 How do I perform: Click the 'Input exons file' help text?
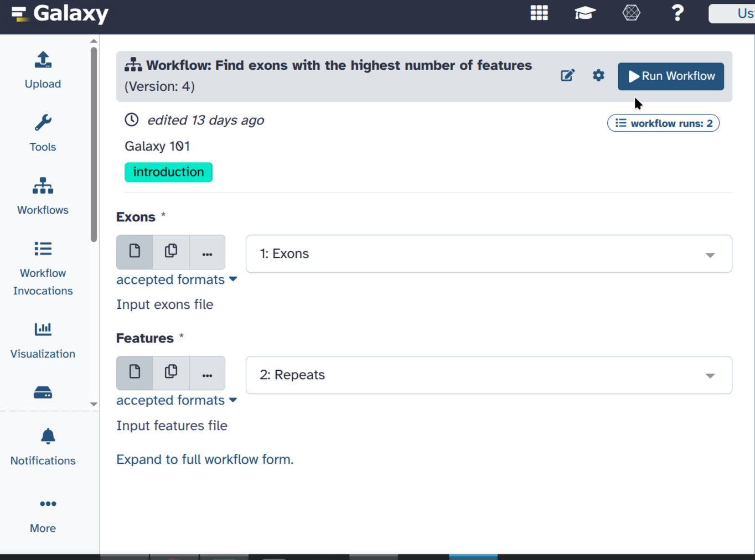pyautogui.click(x=164, y=304)
